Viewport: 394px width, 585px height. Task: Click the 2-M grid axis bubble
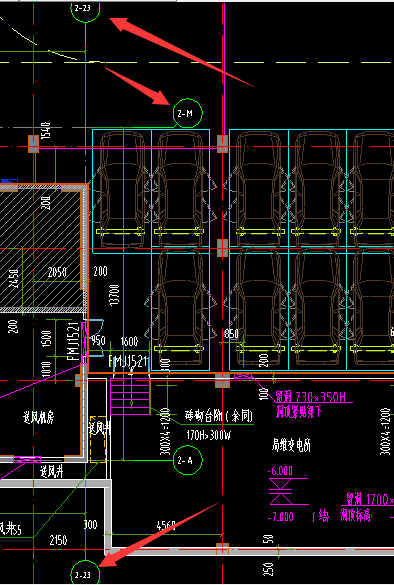pos(188,113)
